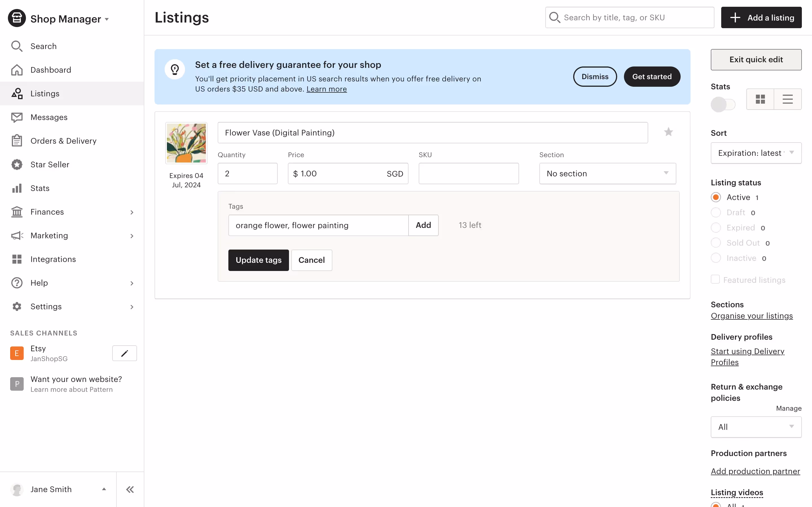
Task: Open the Sort by Expiration dropdown
Action: coord(756,153)
